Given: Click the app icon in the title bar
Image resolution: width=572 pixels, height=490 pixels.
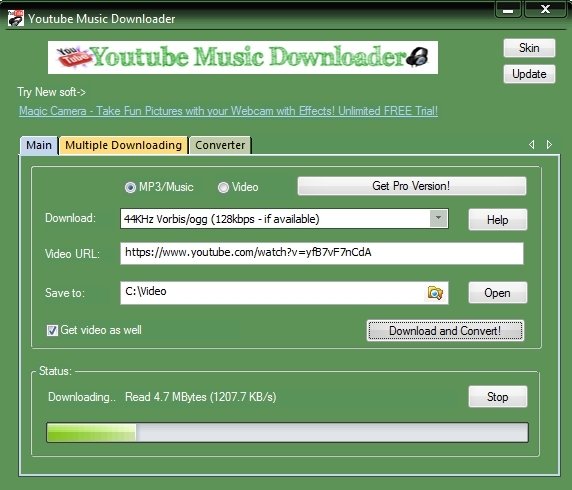Looking at the screenshot, I should coord(16,18).
